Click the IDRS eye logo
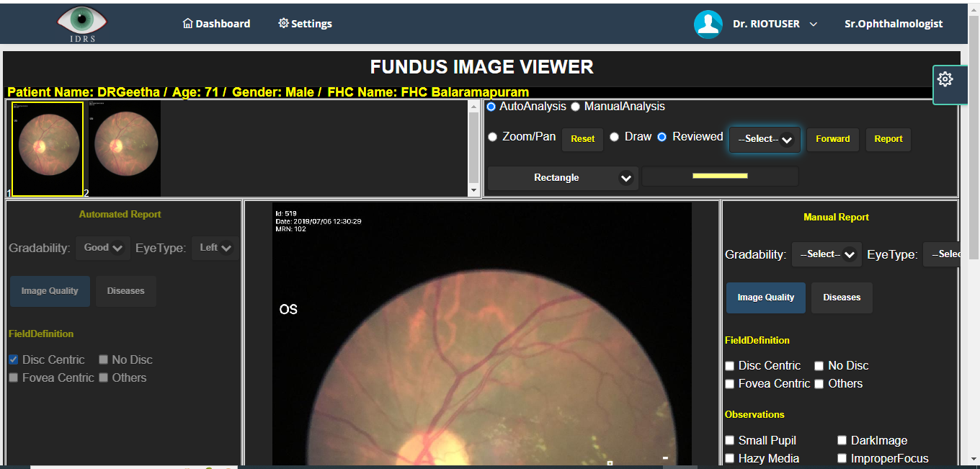The width and height of the screenshot is (980, 469). [x=82, y=24]
